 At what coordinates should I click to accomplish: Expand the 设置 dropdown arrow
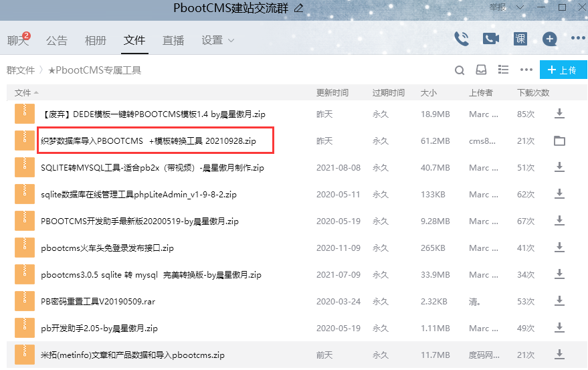coord(231,40)
